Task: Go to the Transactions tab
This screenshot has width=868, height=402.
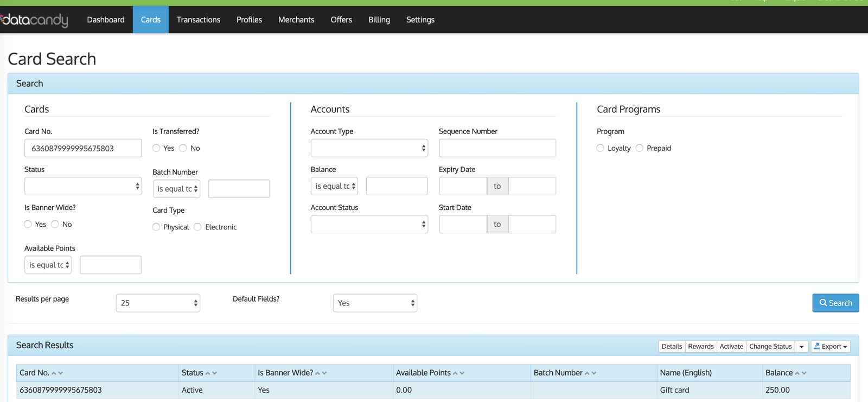Action: (x=198, y=20)
